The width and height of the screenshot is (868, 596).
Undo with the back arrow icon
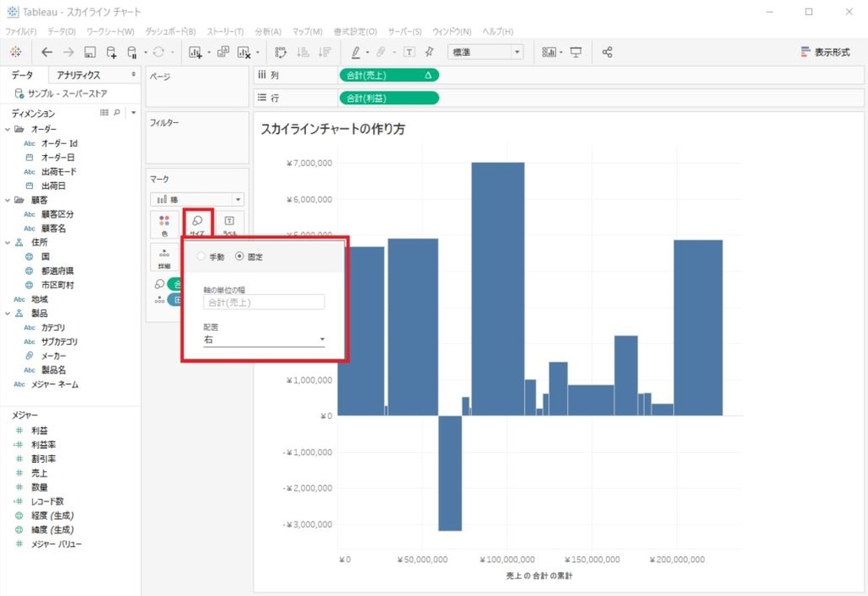[47, 52]
